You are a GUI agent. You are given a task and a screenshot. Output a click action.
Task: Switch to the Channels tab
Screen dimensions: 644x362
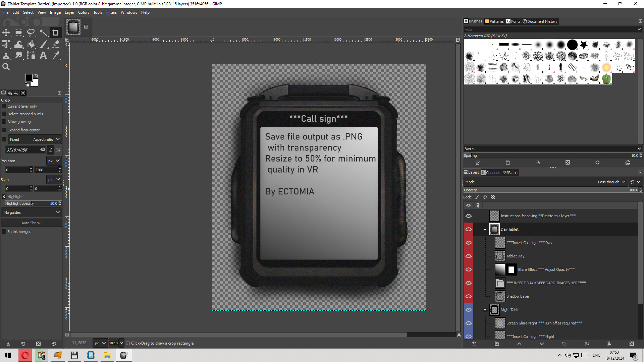tap(491, 173)
